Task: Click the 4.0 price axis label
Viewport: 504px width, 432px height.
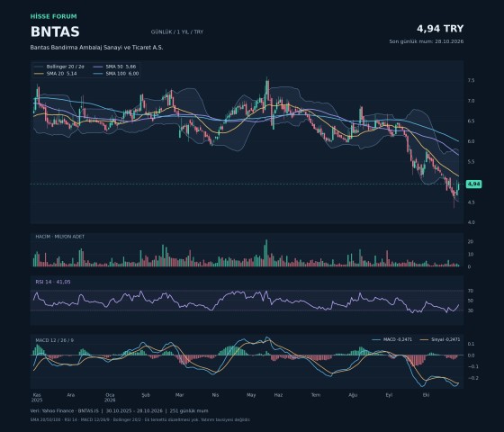Action: pos(471,222)
